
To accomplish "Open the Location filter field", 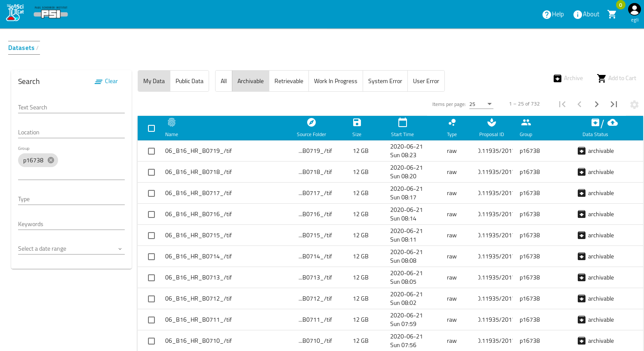I will (71, 132).
